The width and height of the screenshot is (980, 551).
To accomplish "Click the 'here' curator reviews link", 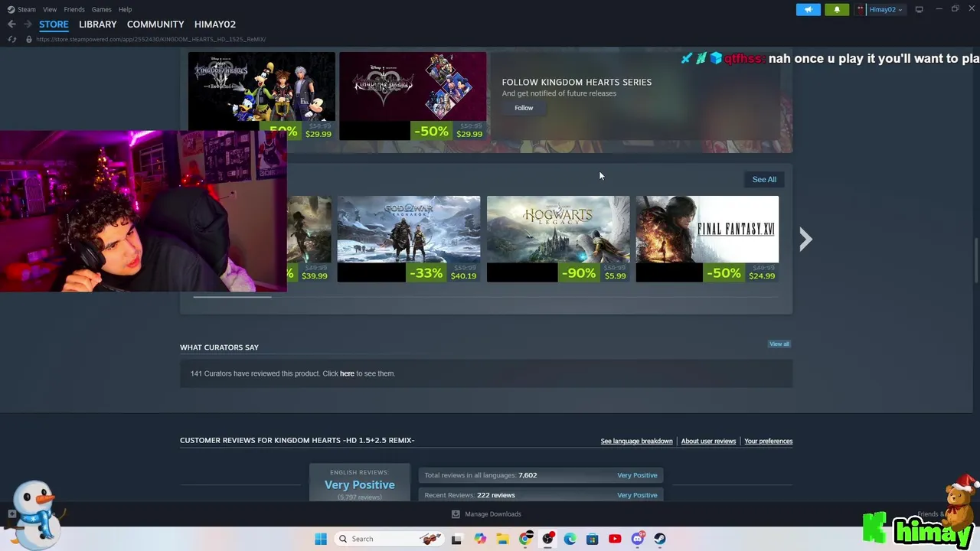I will [x=347, y=373].
